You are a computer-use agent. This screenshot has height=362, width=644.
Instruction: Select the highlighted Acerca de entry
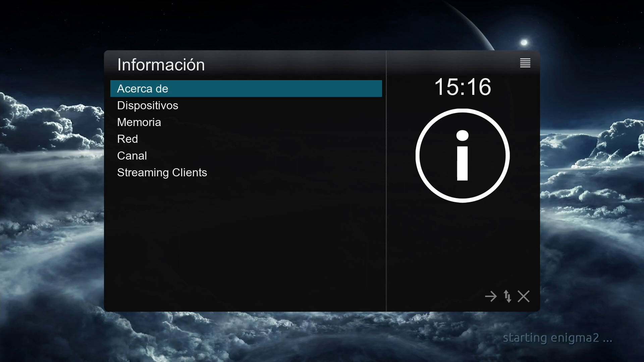(x=246, y=88)
